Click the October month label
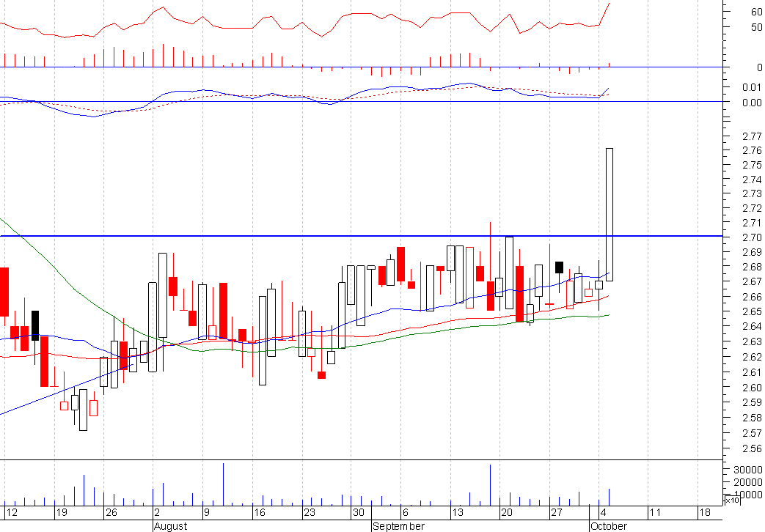765x532 pixels. pyautogui.click(x=608, y=526)
